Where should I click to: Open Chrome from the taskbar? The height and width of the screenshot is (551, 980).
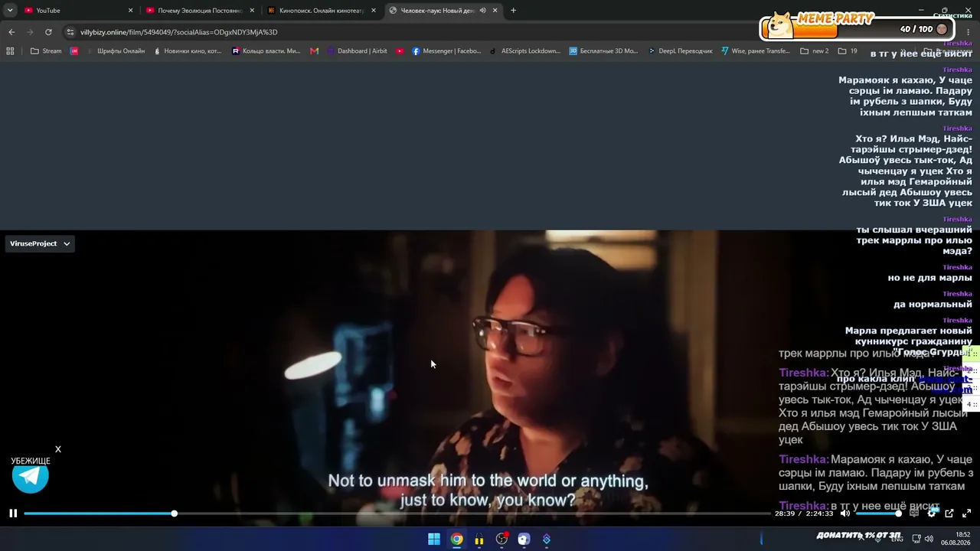click(456, 540)
